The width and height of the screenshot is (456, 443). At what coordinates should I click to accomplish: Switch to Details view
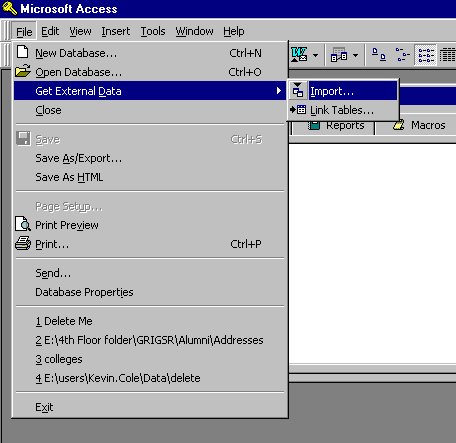coord(447,55)
